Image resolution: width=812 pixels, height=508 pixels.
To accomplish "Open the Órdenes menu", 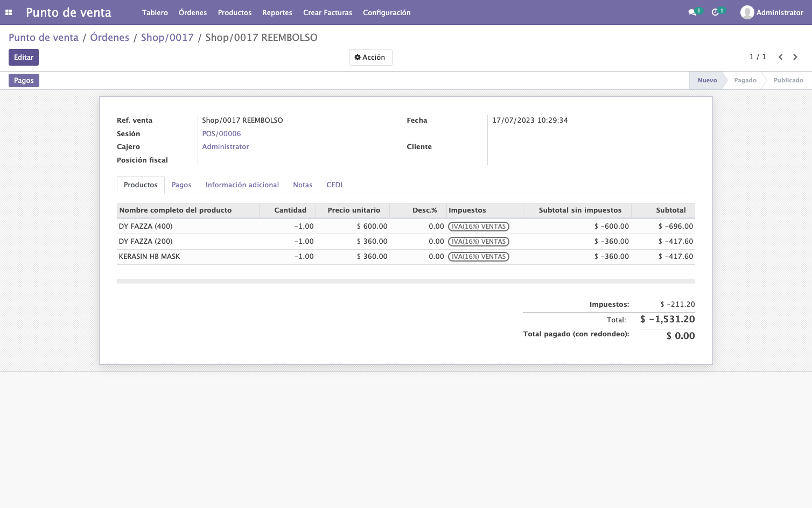I will (x=193, y=12).
